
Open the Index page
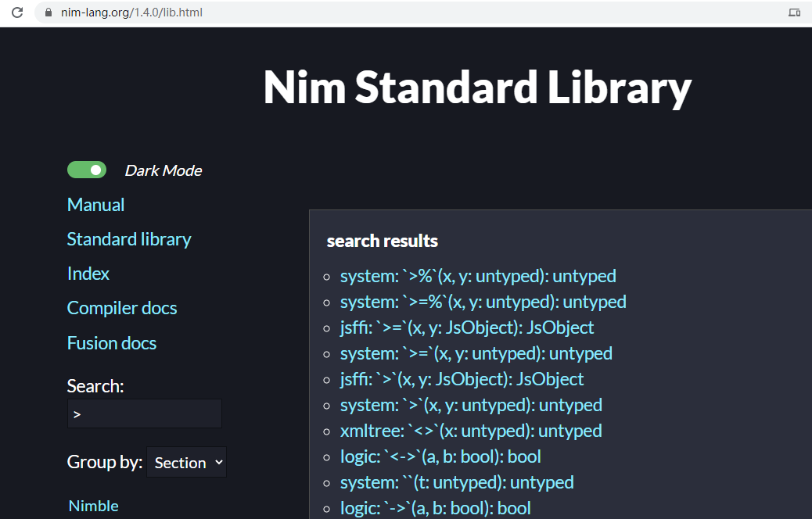(x=88, y=274)
